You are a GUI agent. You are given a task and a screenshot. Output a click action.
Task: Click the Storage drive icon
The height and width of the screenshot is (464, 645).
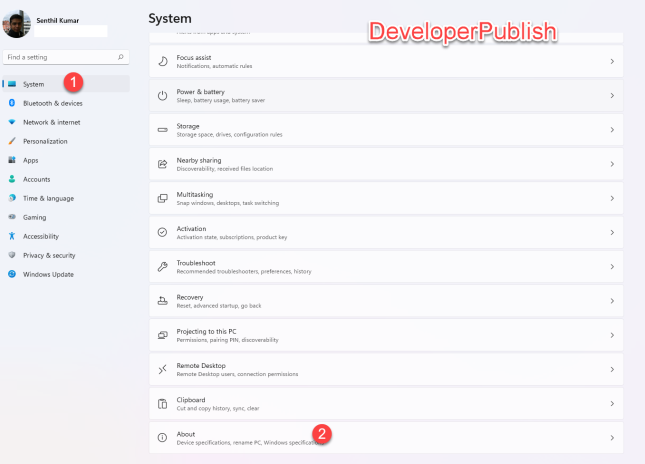162,130
